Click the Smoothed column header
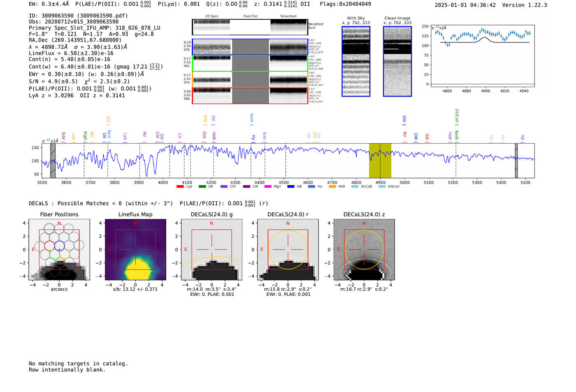This screenshot has width=576, height=392. pyautogui.click(x=288, y=16)
